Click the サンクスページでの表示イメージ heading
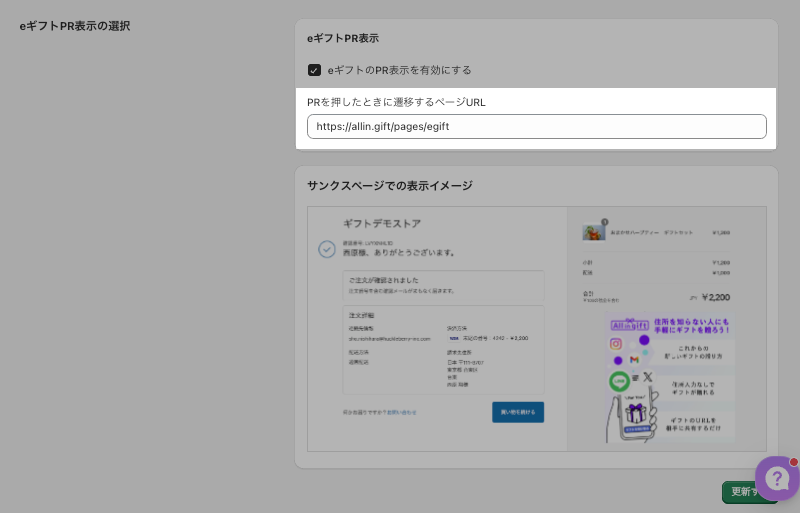 (390, 185)
